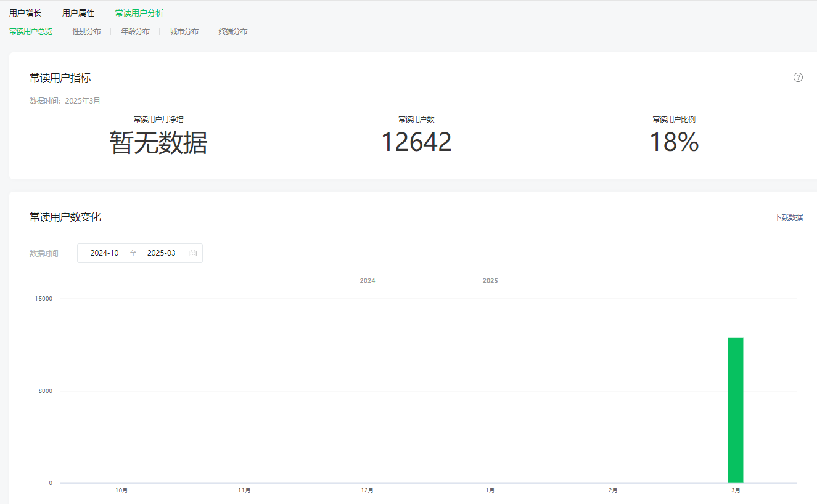This screenshot has width=817, height=504.
Task: Click the start date field 2024-10
Action: (x=104, y=253)
